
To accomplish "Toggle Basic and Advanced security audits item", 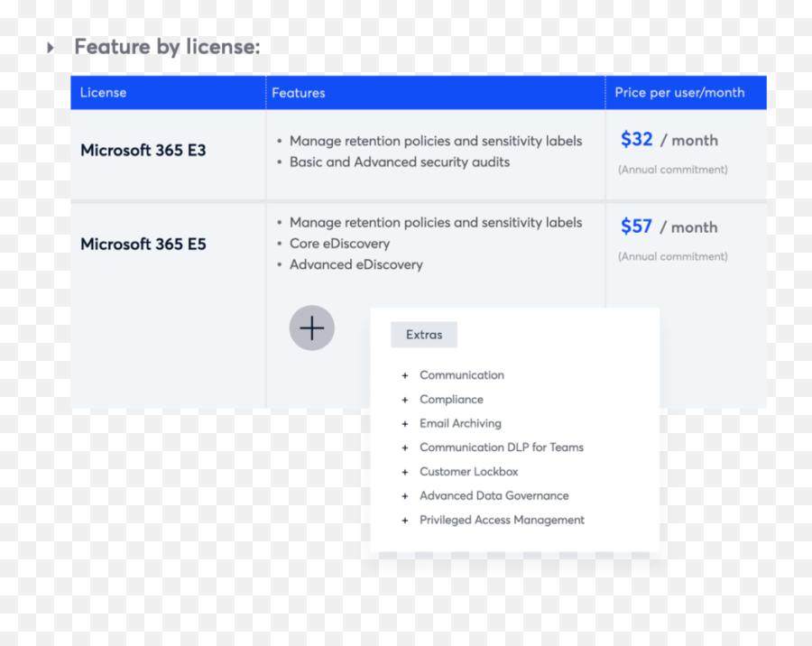I will tap(400, 161).
